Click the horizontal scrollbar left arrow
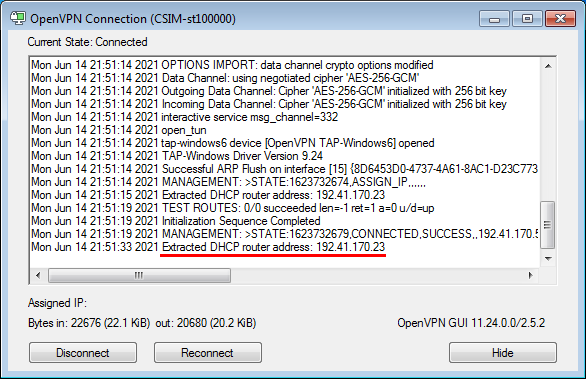 [38, 275]
